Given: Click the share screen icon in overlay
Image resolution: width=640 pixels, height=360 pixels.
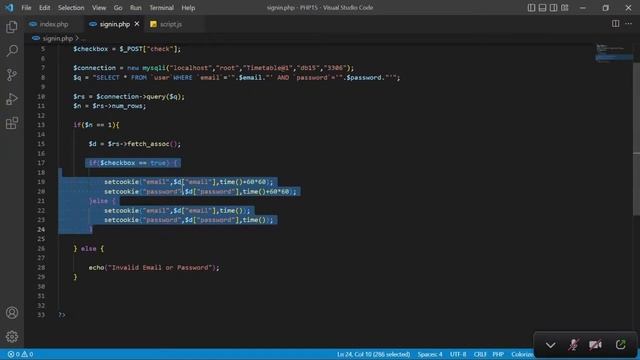Looking at the screenshot, I should click(x=620, y=345).
